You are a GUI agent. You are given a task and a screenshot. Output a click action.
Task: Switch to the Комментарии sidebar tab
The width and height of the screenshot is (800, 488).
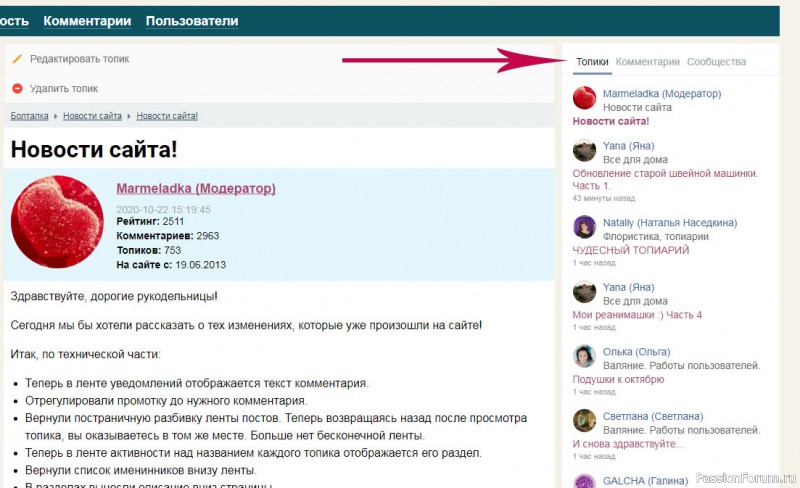tap(647, 62)
